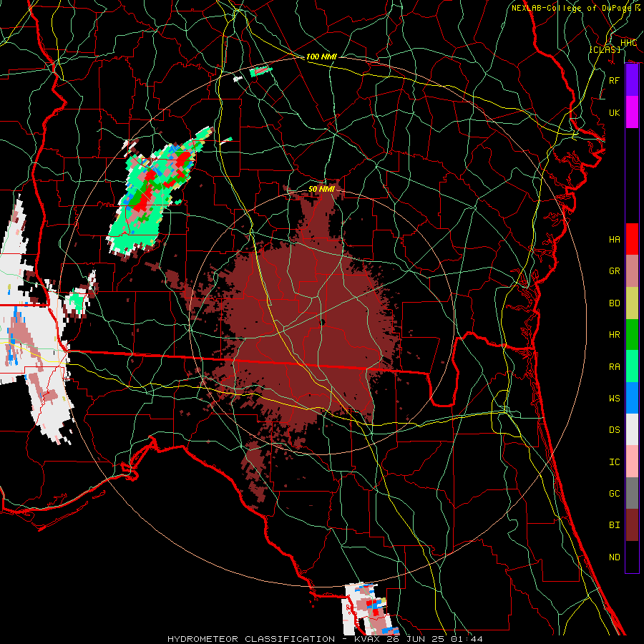The image size is (644, 644).
Task: Click the 50 NMI range ring label
Action: point(321,189)
